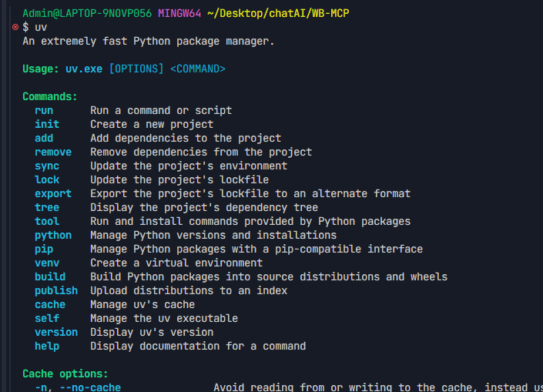This screenshot has width=543, height=392.
Task: Click the 'pip' command name
Action: click(44, 250)
